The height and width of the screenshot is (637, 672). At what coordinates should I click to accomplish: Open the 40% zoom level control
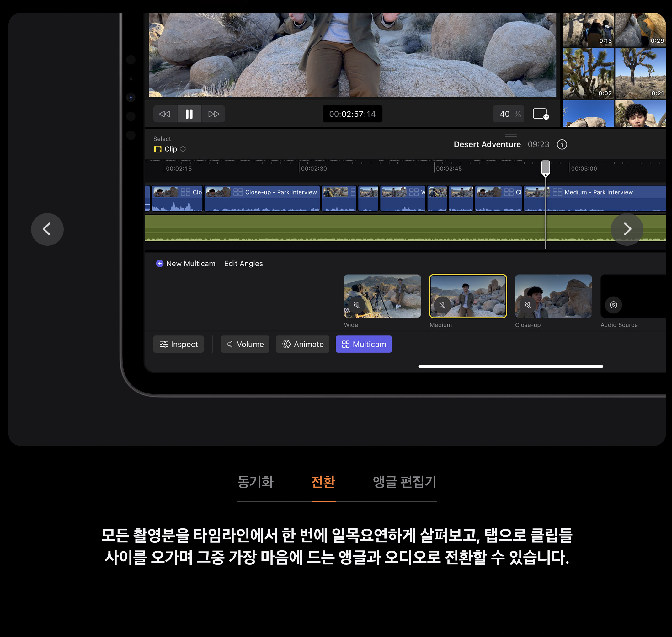(509, 114)
